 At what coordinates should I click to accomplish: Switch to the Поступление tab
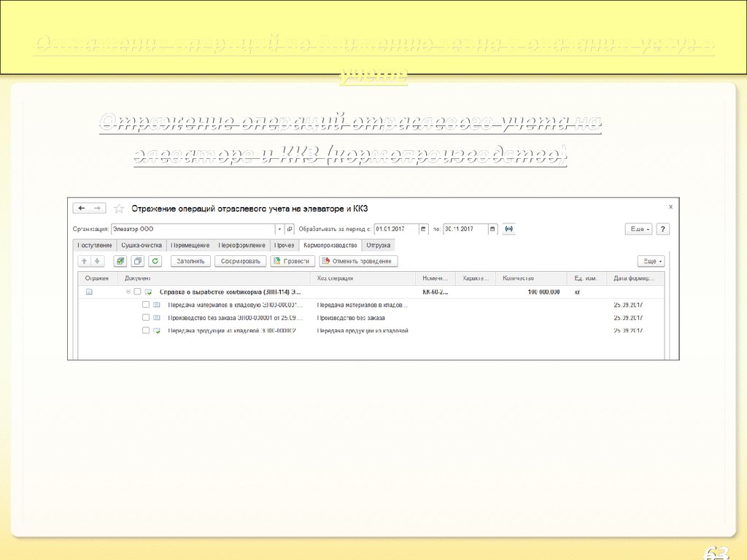[94, 245]
